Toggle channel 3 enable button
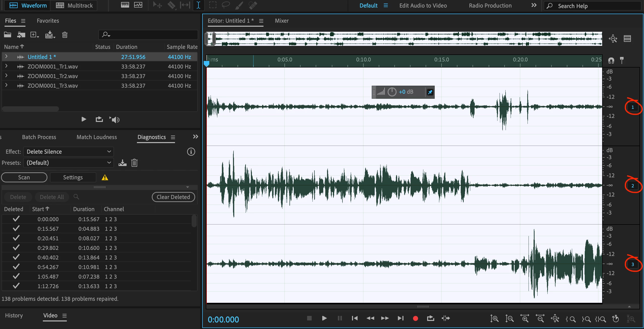644x329 pixels. click(632, 265)
